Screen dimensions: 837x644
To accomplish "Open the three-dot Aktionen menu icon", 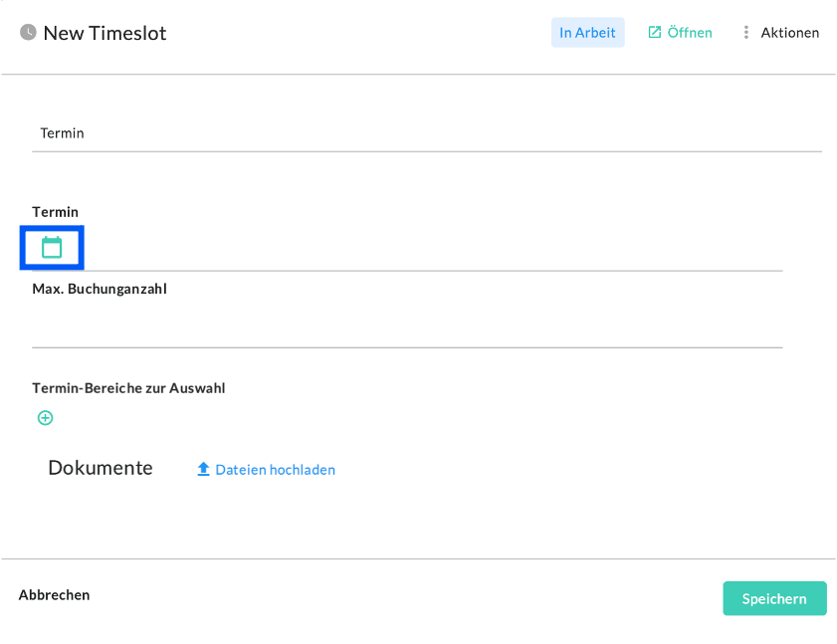I will 745,33.
